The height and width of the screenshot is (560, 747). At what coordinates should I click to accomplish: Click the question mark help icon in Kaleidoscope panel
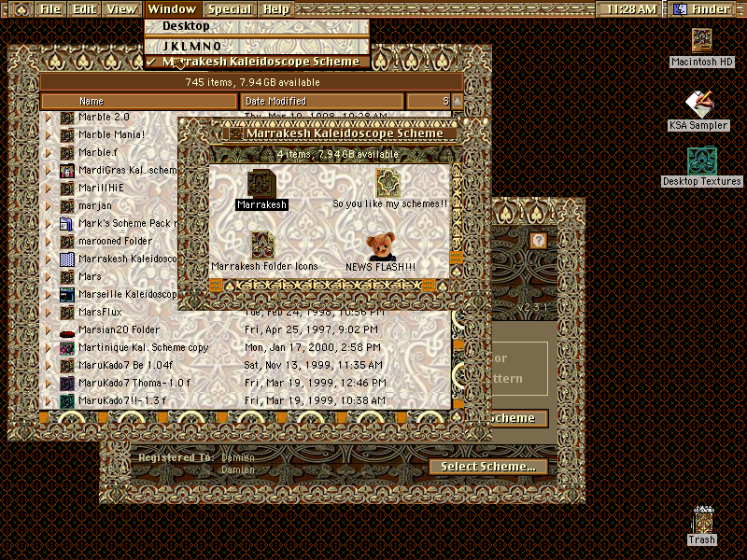pos(539,240)
